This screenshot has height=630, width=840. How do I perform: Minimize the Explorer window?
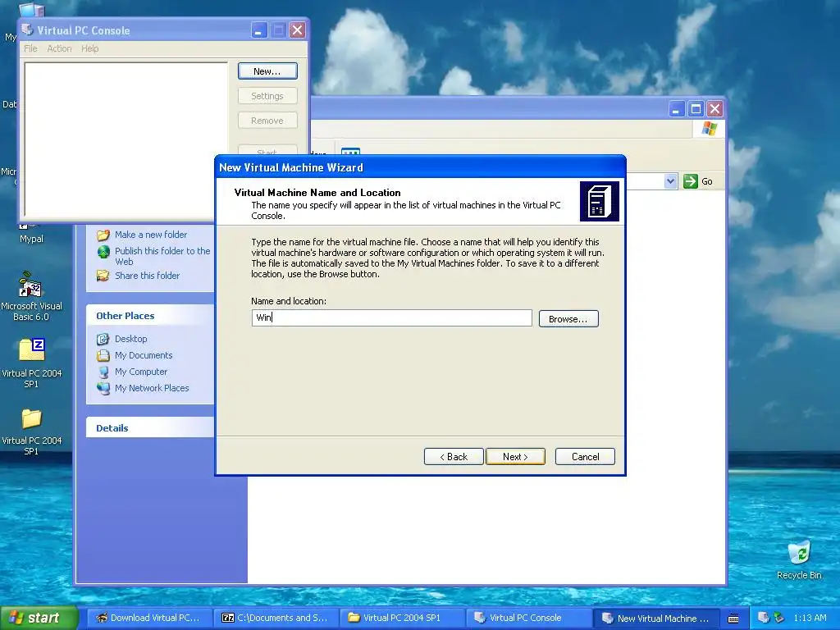(x=677, y=109)
